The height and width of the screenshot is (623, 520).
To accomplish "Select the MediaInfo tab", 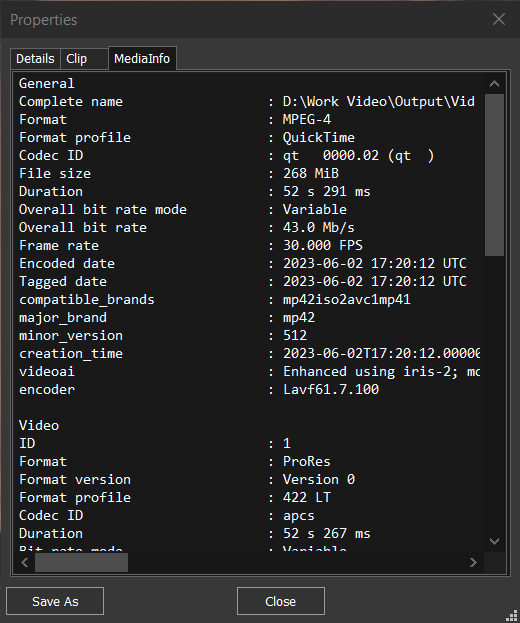I will (142, 59).
